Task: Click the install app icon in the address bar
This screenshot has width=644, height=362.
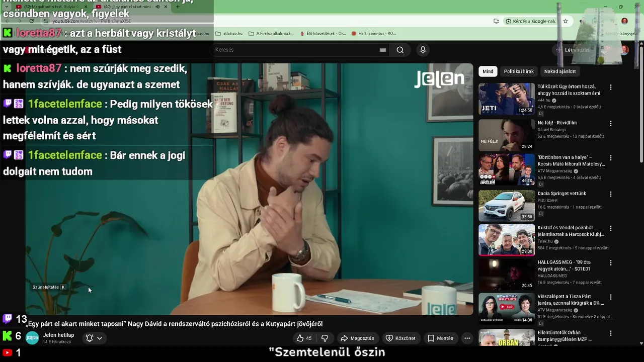Action: tap(496, 21)
